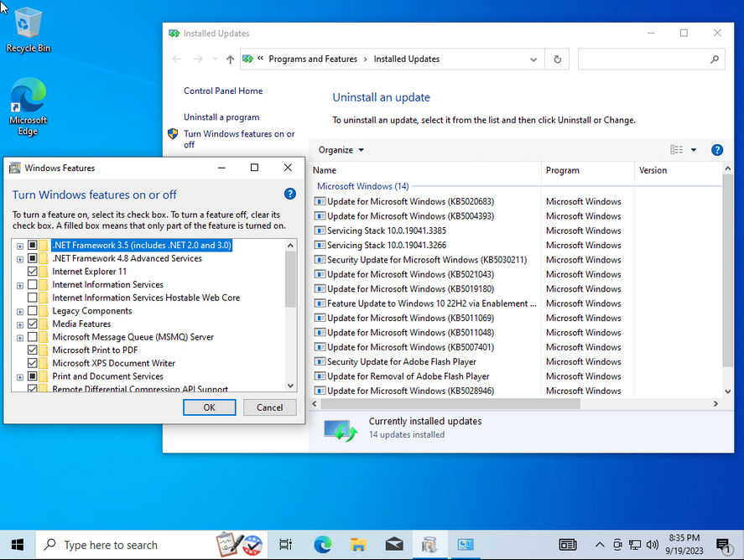Open File Explorer from the taskbar

point(358,545)
